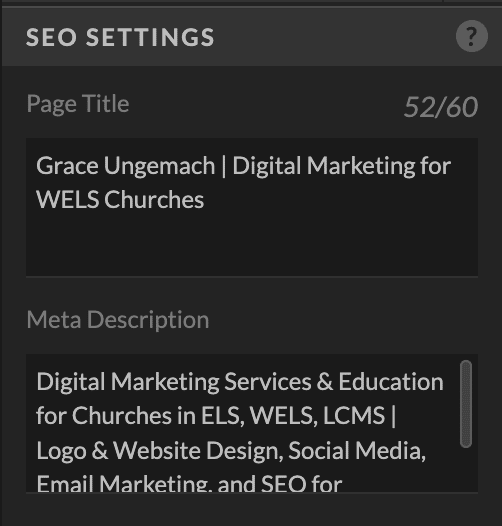Place cursor on 'Education' in Meta Description

pos(391,382)
